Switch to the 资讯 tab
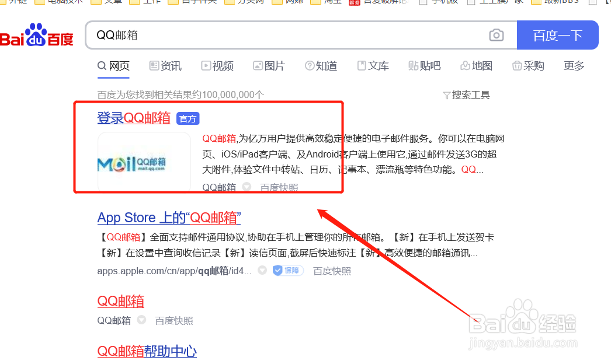Screen dimensions: 611x364 (166, 66)
